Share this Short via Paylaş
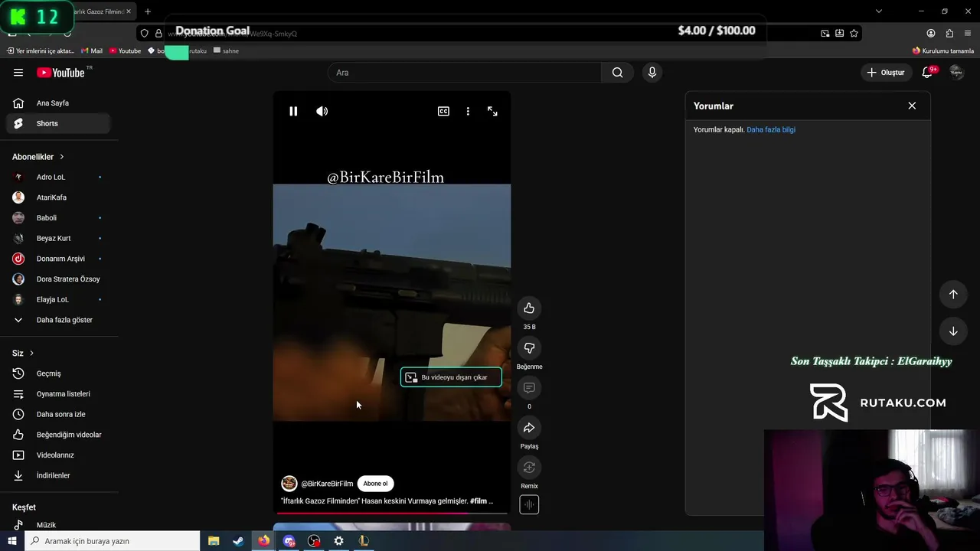The height and width of the screenshot is (551, 980). tap(529, 428)
